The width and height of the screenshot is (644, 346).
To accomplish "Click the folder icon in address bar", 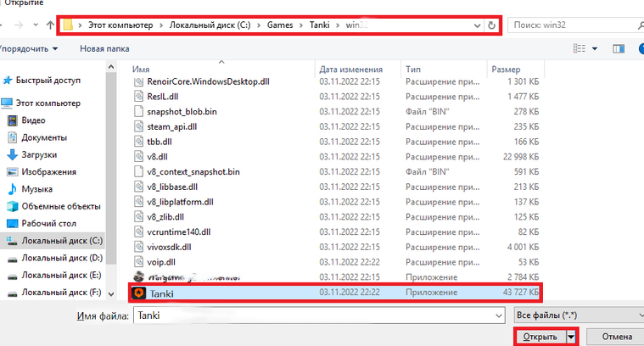I will point(68,25).
